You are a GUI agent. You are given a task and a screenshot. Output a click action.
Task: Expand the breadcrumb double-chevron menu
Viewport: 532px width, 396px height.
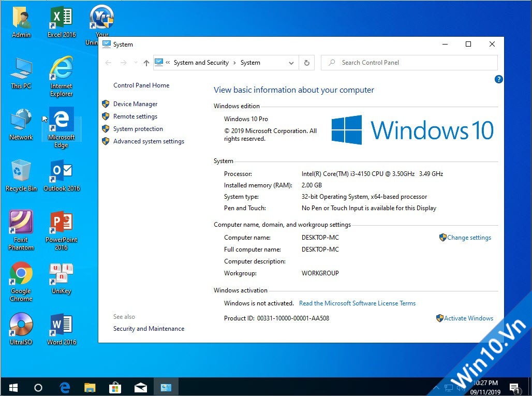coord(168,63)
